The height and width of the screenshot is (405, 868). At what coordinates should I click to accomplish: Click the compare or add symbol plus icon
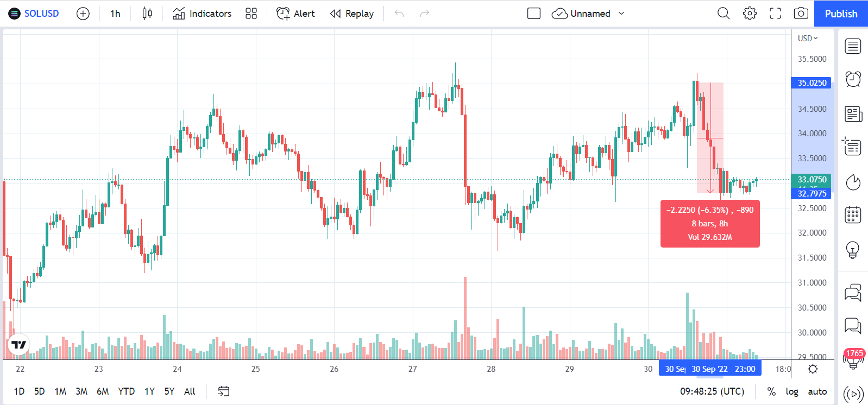pyautogui.click(x=83, y=14)
